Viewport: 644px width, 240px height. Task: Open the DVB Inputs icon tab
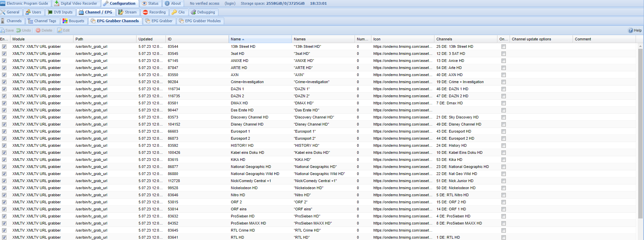(60, 12)
